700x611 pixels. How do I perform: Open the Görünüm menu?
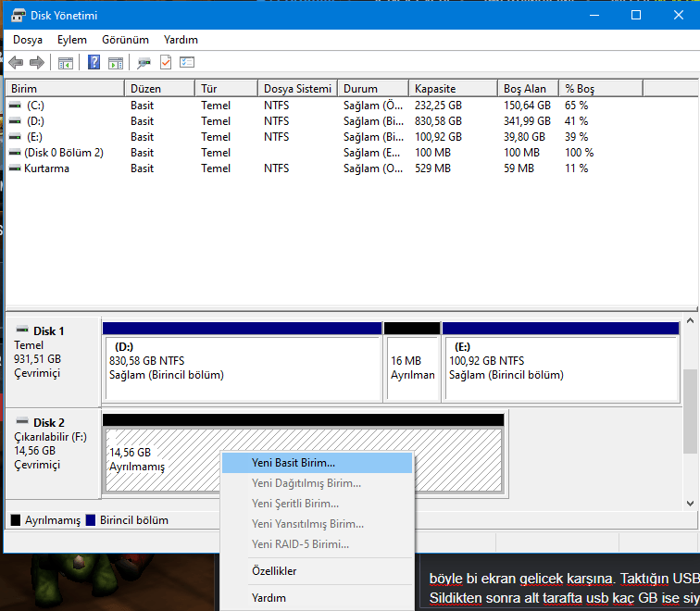[x=125, y=40]
